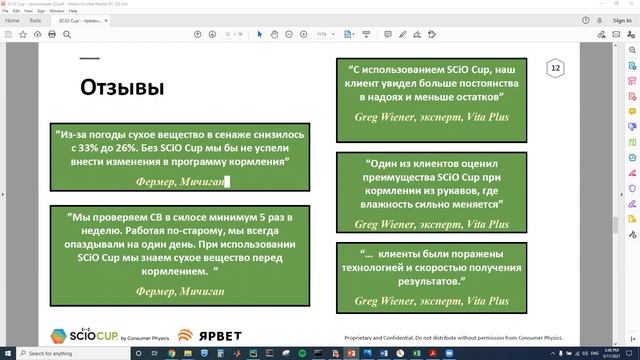
Task: Open More Tools at the bottom of the right pane
Action: (x=632, y=234)
